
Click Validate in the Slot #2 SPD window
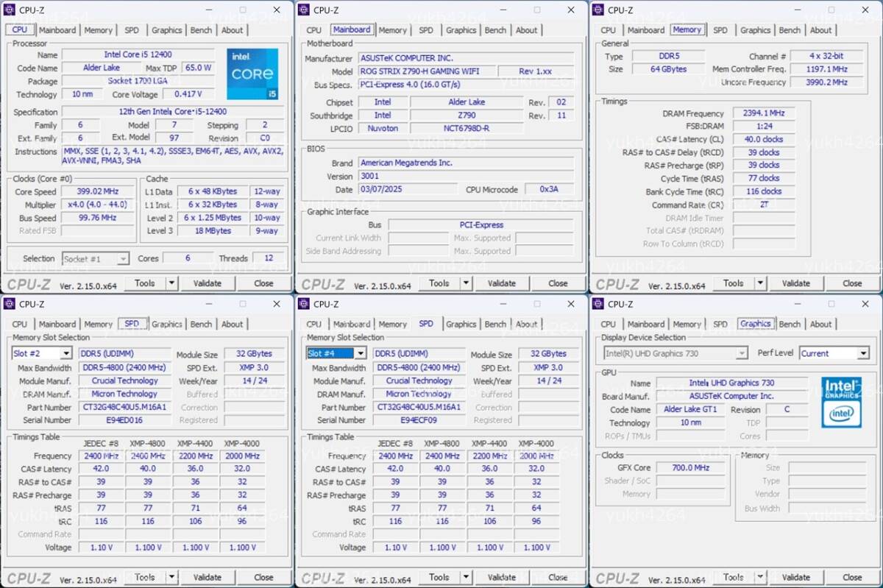click(x=208, y=578)
